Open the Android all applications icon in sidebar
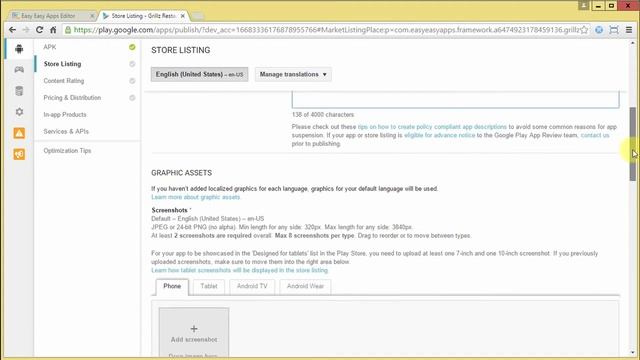This screenshot has width=640, height=360. coord(19,49)
